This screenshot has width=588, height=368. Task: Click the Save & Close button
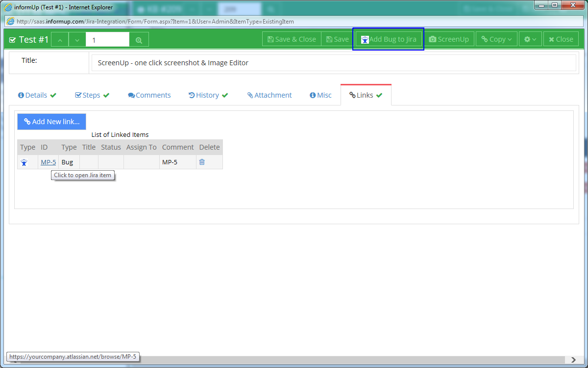tap(292, 39)
